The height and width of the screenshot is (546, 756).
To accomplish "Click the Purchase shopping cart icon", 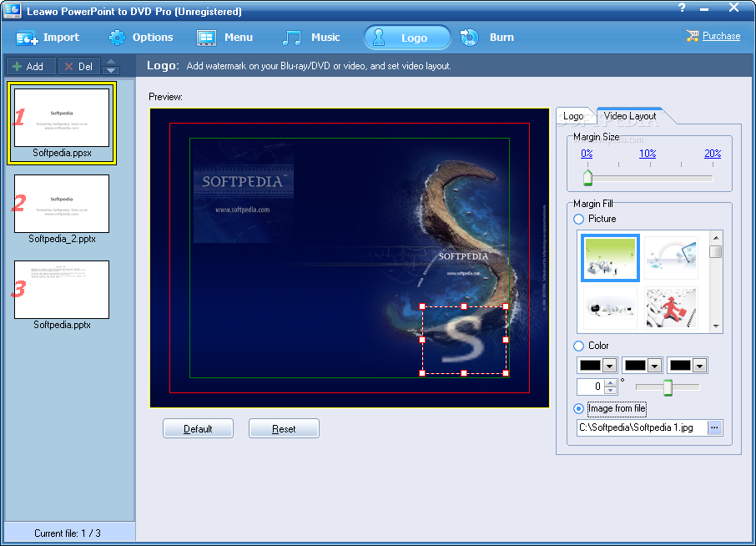I will coord(693,36).
